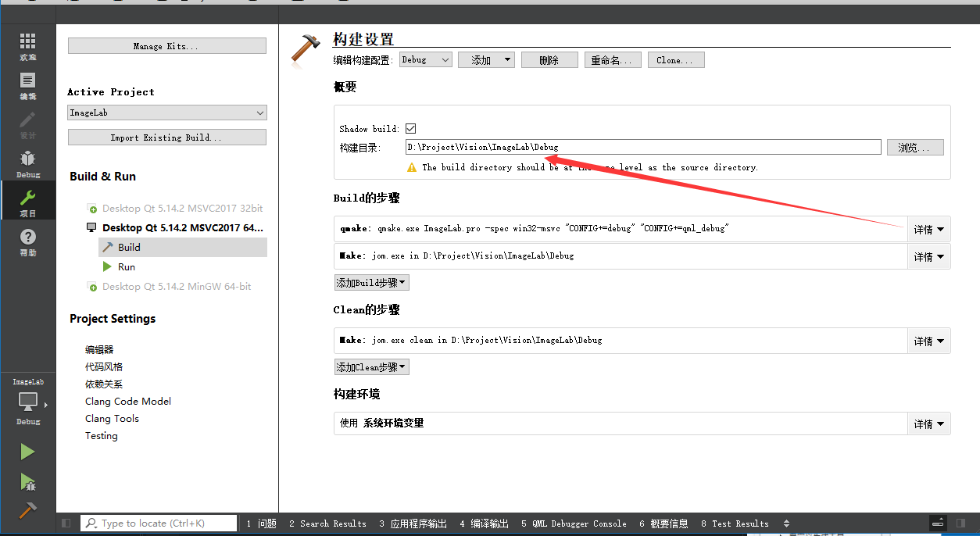
Task: Open the 编辑 (Edit) mode icon
Action: click(x=27, y=86)
